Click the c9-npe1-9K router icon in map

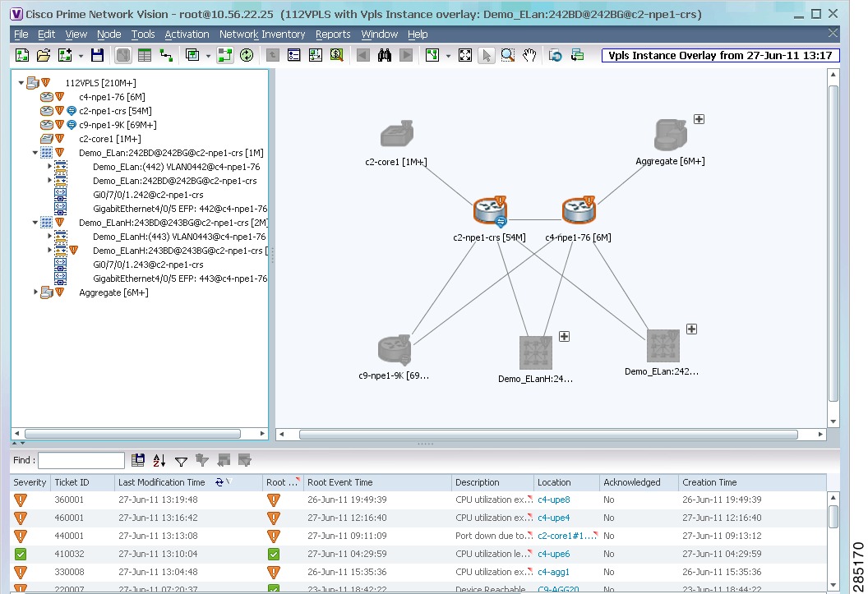pyautogui.click(x=395, y=350)
